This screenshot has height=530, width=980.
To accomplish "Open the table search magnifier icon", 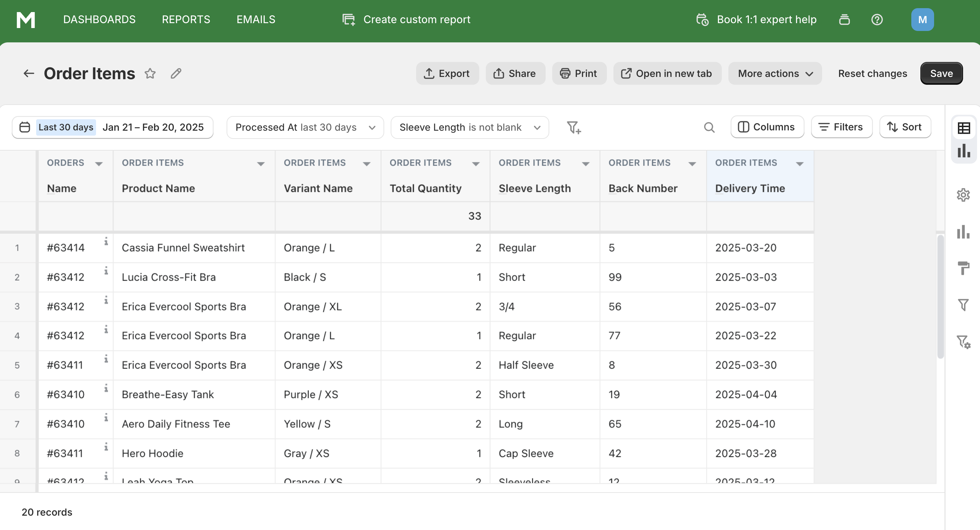I will coord(709,127).
